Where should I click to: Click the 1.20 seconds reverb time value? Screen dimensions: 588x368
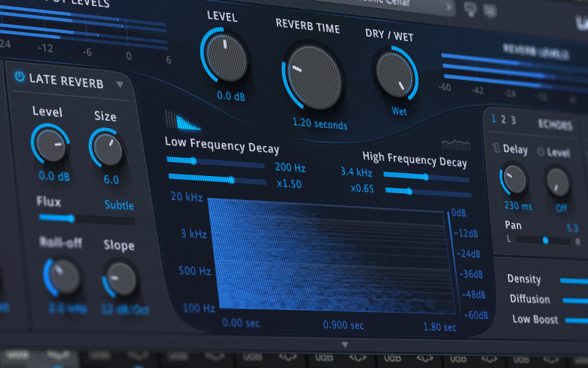(320, 123)
